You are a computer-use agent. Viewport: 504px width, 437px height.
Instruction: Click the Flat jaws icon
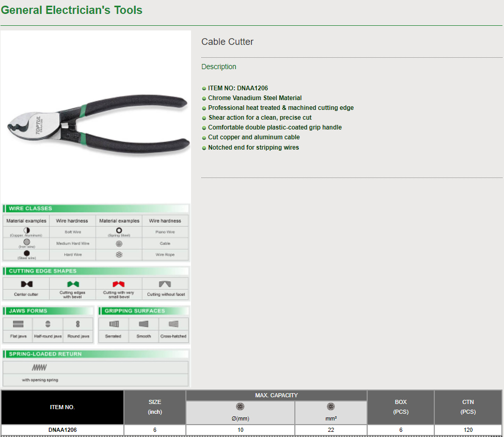coord(18,324)
